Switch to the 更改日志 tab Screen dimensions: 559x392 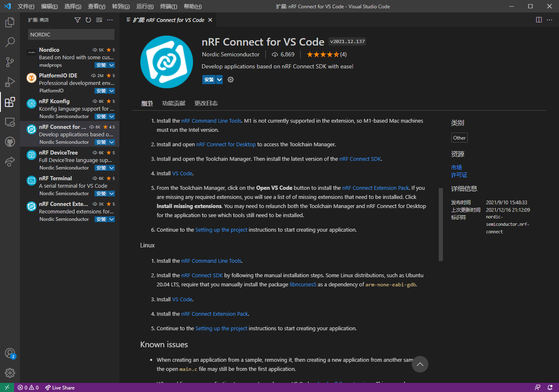(x=206, y=103)
